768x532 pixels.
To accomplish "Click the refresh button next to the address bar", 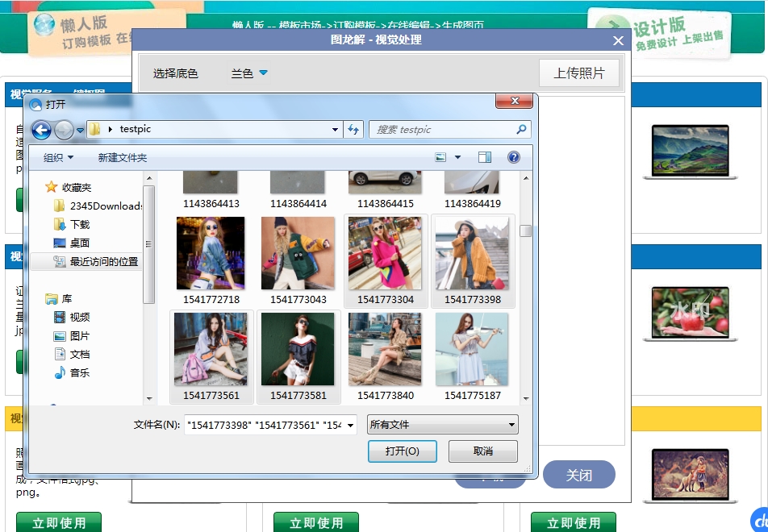I will pos(353,130).
